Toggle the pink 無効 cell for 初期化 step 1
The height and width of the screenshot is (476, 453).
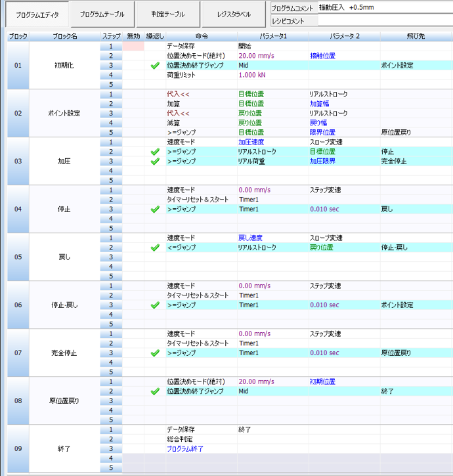pos(133,47)
